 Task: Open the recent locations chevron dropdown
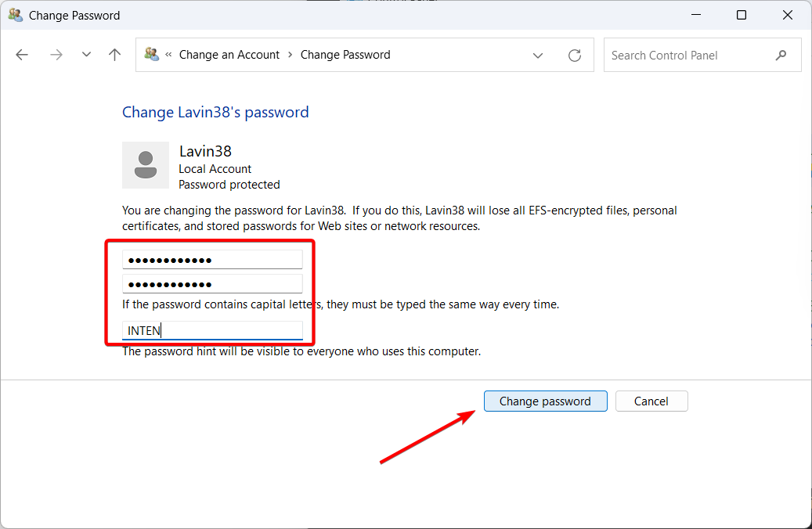[86, 54]
